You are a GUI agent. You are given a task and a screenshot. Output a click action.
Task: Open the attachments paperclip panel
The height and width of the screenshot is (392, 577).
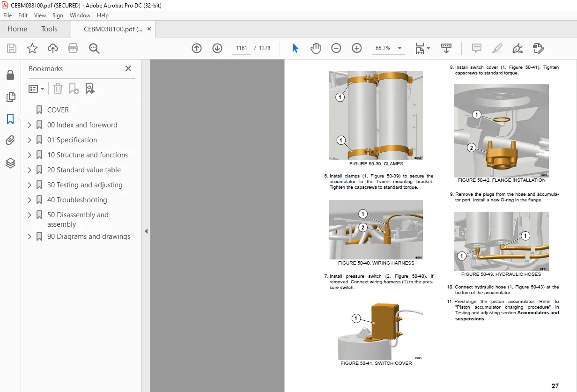tap(10, 141)
